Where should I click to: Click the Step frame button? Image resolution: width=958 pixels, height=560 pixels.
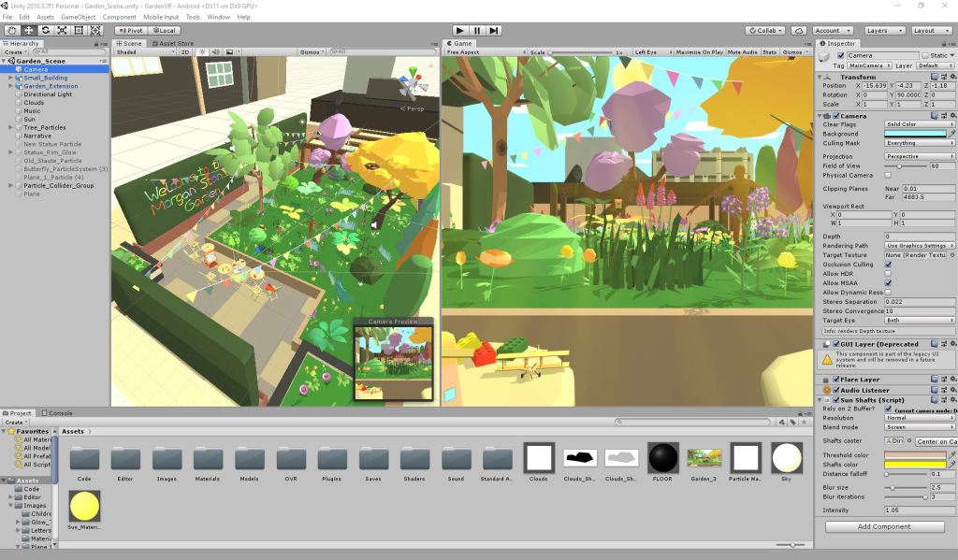click(493, 30)
